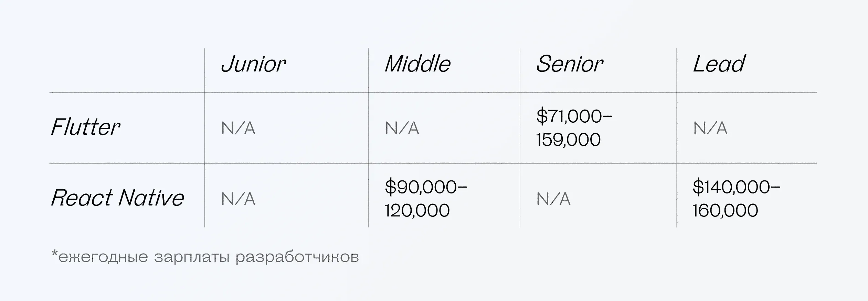The width and height of the screenshot is (868, 301).
Task: Select the Lead column header
Action: click(719, 64)
